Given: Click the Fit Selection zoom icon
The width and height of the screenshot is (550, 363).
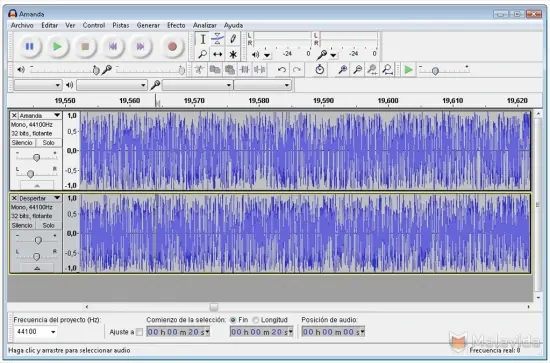Looking at the screenshot, I should click(372, 69).
